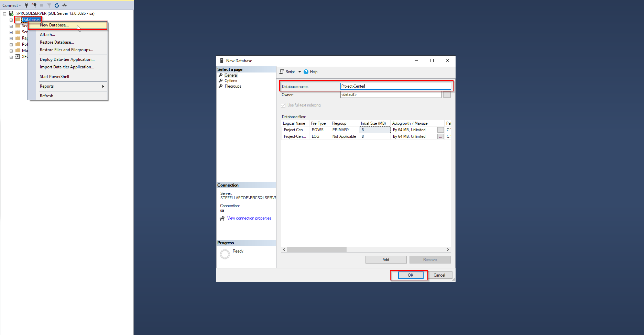The height and width of the screenshot is (335, 644).
Task: Select Attach from the context menu
Action: [47, 35]
